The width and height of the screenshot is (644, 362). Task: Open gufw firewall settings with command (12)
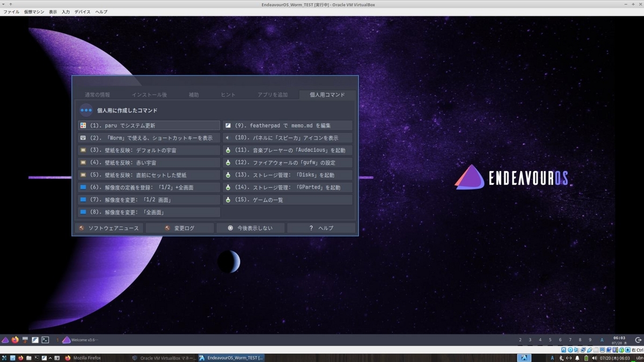pyautogui.click(x=288, y=162)
